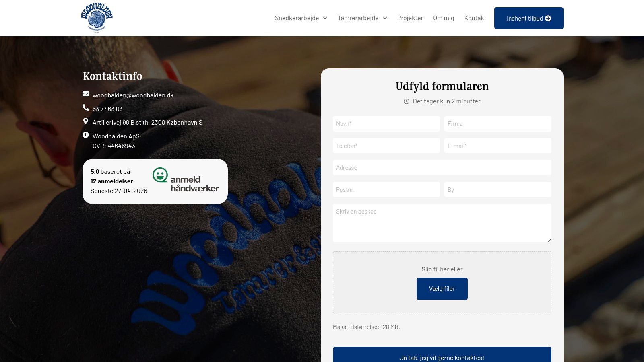Focus the Postnr. input field
This screenshot has width=644, height=362.
pyautogui.click(x=386, y=189)
